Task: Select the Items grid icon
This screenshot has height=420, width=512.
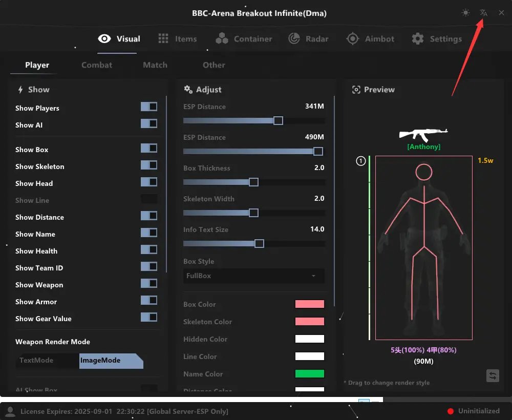Action: click(x=163, y=38)
